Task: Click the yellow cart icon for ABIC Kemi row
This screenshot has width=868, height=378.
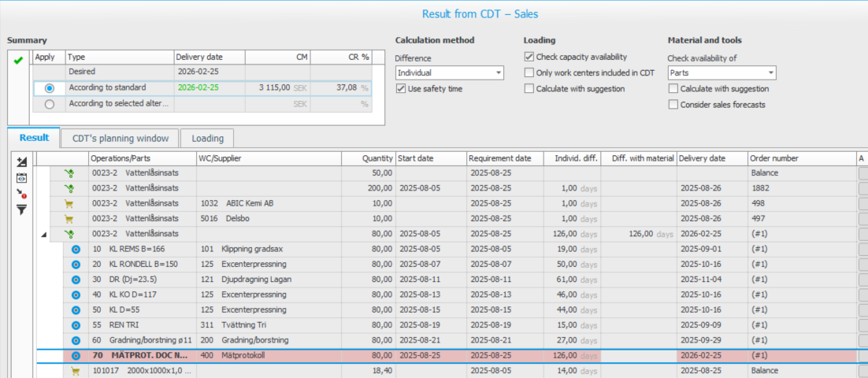Action: 69,203
